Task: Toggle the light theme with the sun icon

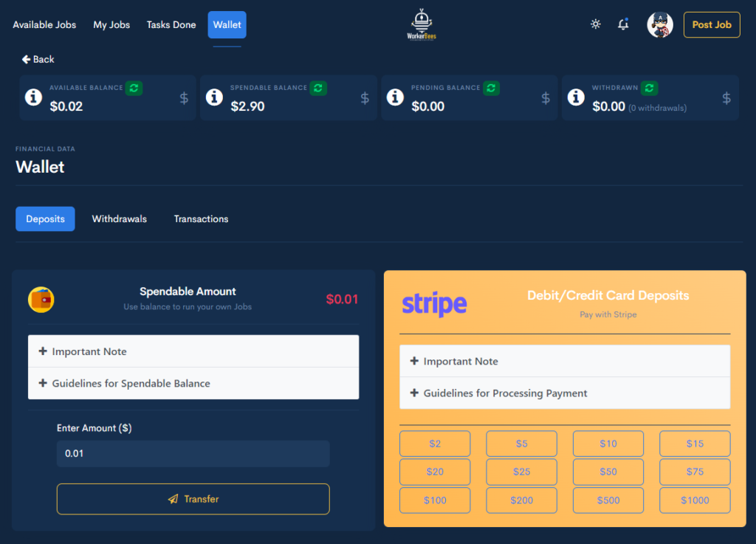Action: pyautogui.click(x=595, y=24)
